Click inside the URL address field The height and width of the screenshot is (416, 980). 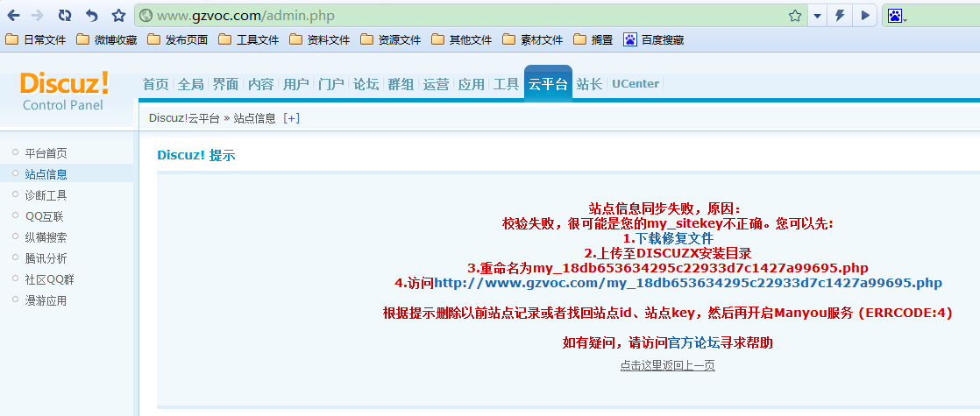click(469, 16)
